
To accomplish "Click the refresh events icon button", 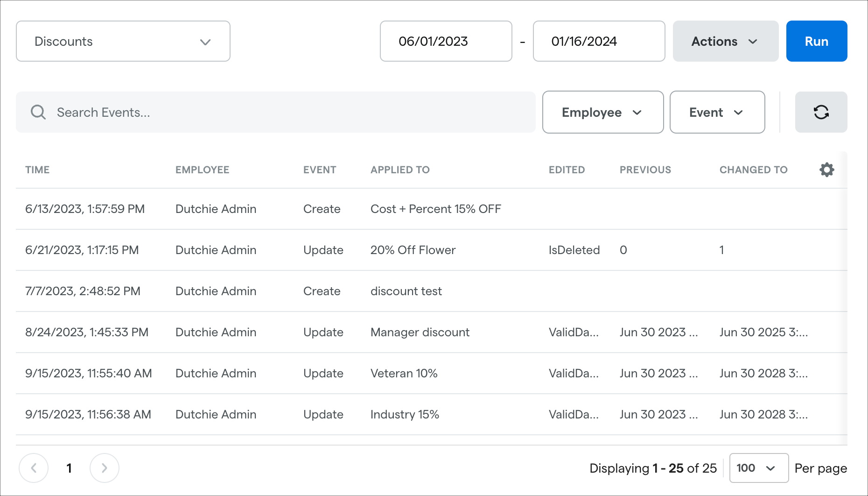I will [x=821, y=112].
